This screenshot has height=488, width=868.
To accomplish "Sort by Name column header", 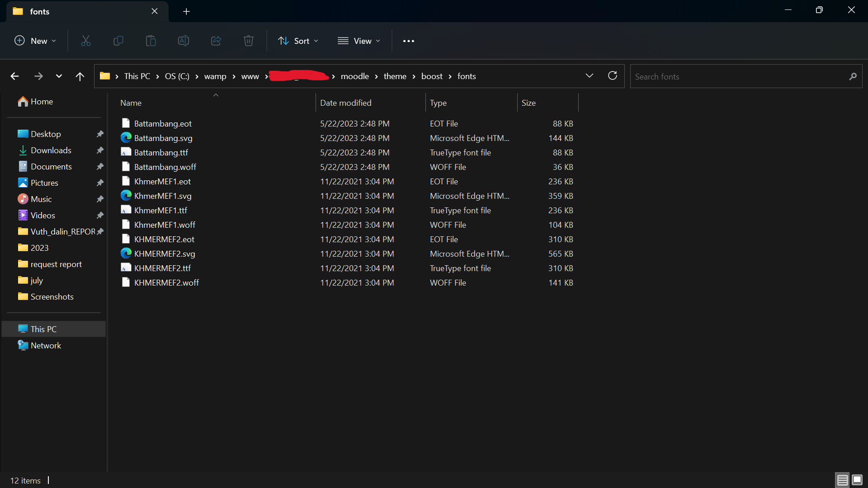I will (216, 103).
